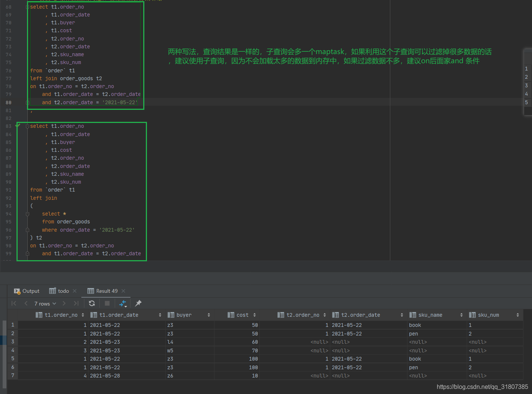Viewport: 532px width, 394px height.
Task: Close the Result 49 tab
Action: tap(123, 291)
